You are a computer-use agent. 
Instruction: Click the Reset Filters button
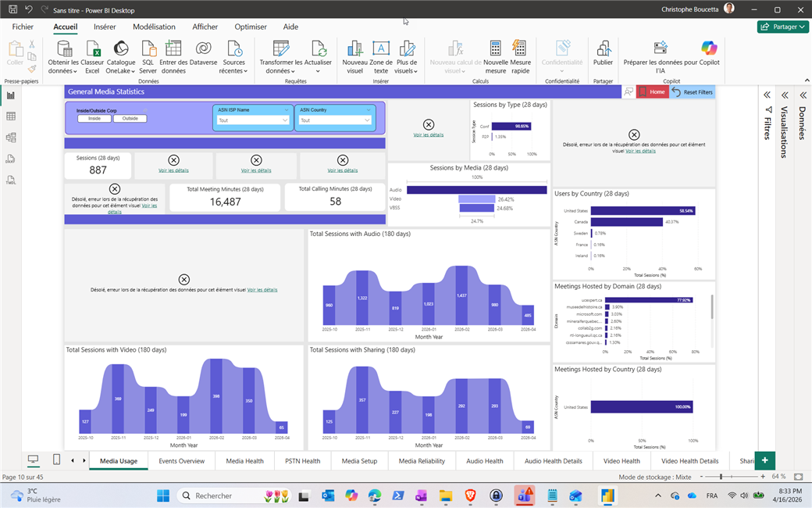click(693, 92)
